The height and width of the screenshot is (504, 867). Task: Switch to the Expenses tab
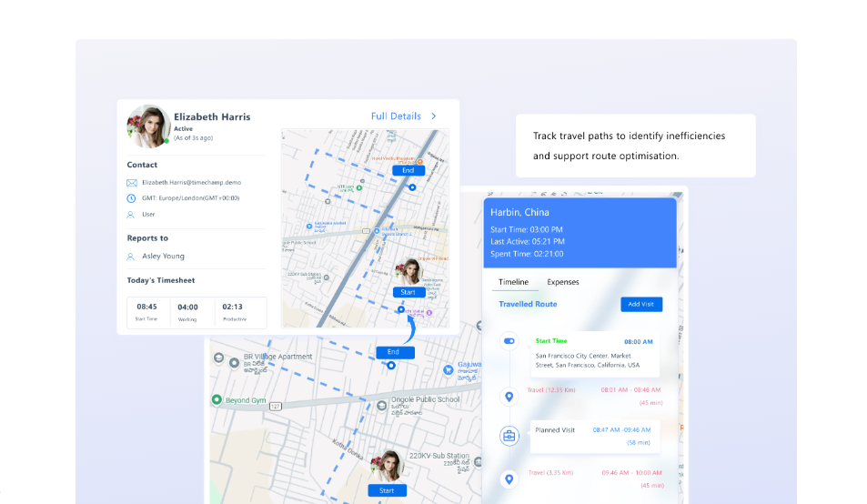coord(563,282)
